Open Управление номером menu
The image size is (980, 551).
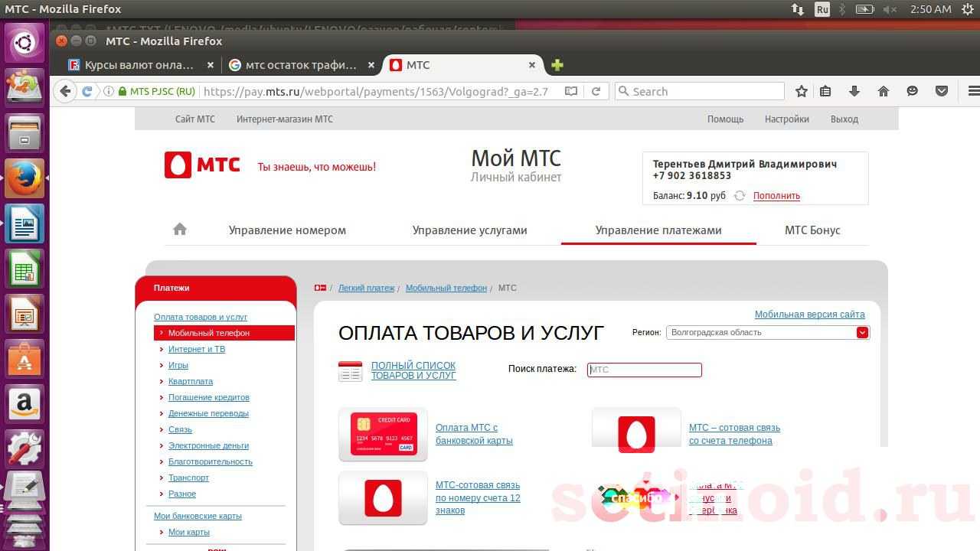[287, 230]
